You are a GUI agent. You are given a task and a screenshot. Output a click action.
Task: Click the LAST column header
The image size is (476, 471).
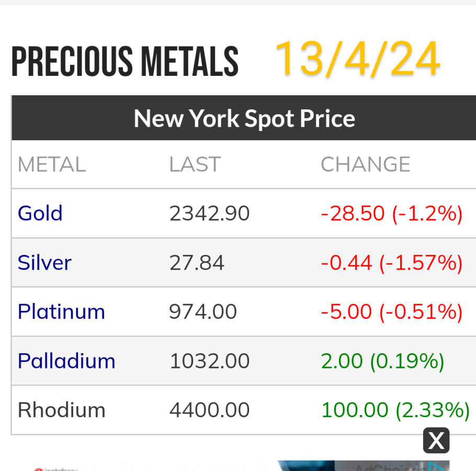point(195,164)
